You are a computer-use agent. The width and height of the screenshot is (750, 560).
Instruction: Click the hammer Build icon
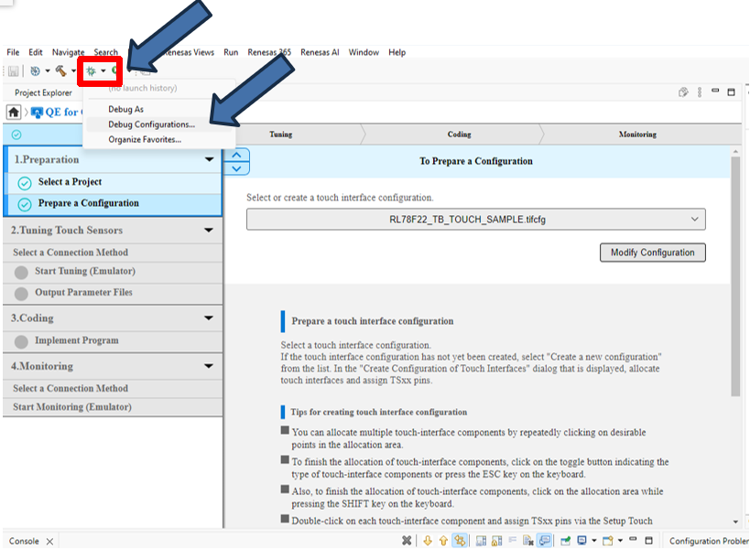tap(60, 71)
